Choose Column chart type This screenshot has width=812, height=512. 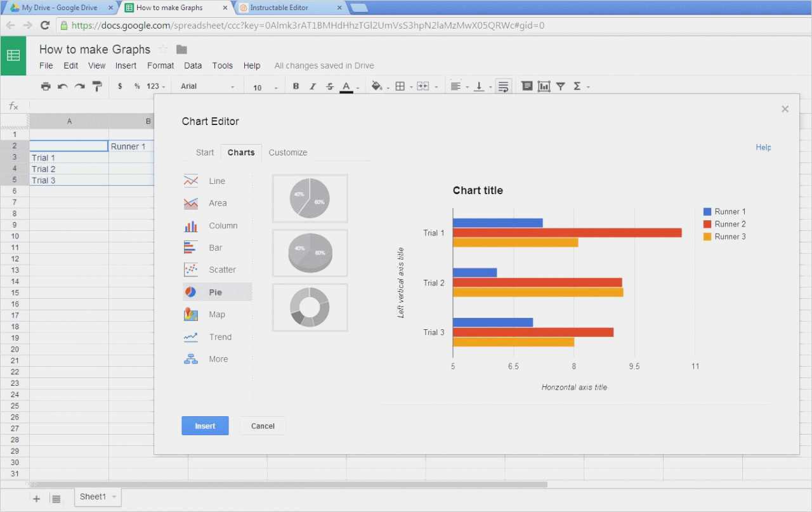[217, 225]
